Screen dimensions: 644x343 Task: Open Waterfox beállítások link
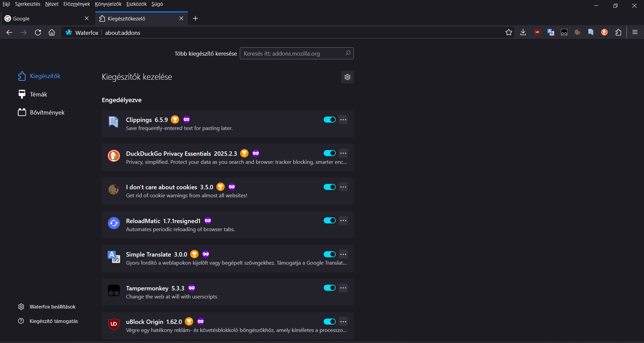coord(47,307)
